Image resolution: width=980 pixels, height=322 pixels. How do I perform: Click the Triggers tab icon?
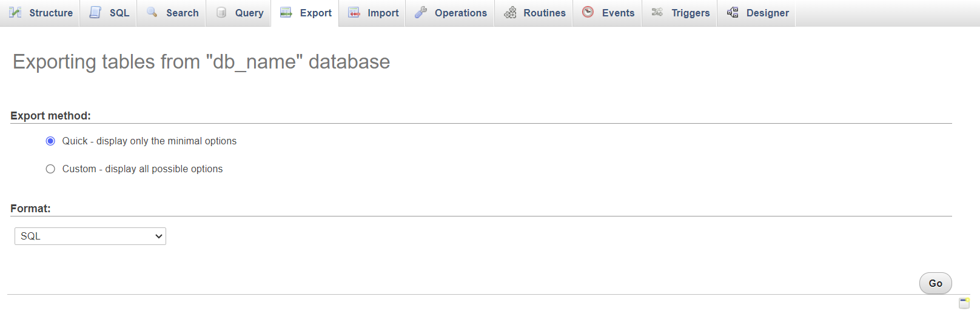(657, 13)
